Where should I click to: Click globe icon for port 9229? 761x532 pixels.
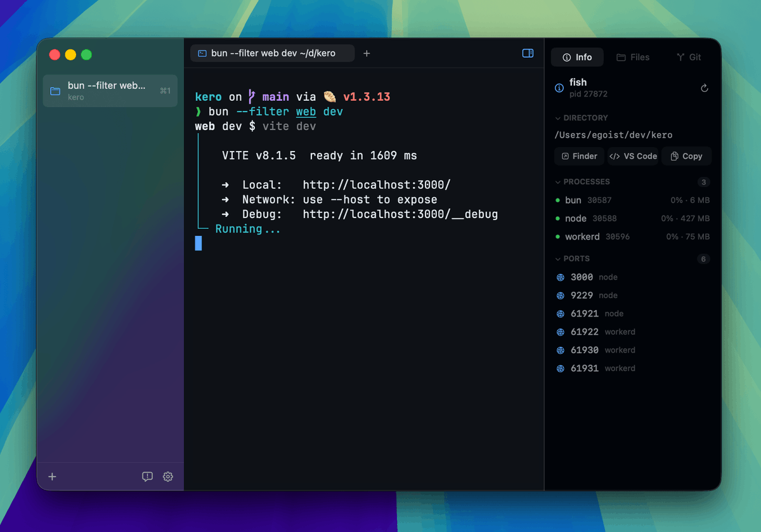pyautogui.click(x=561, y=295)
